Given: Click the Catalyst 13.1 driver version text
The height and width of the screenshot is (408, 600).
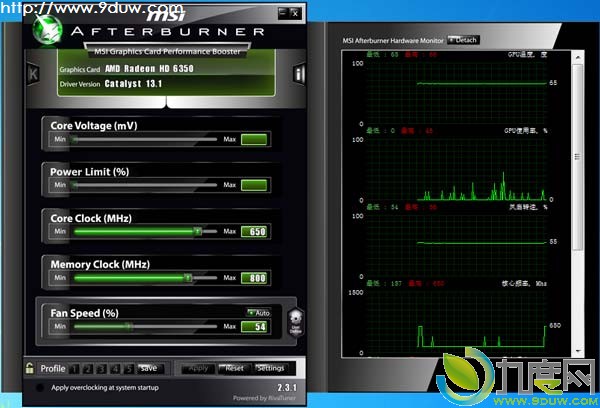Looking at the screenshot, I should pos(133,84).
